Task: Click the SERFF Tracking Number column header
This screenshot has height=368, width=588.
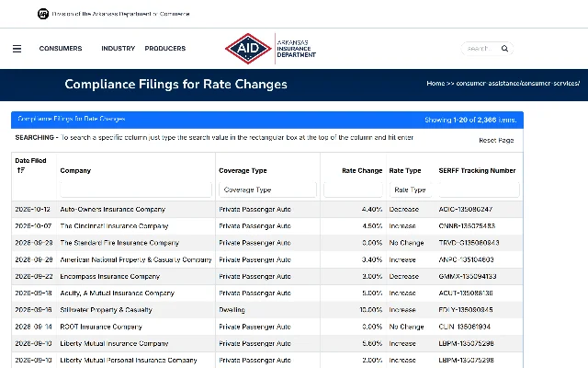Action: (x=477, y=170)
